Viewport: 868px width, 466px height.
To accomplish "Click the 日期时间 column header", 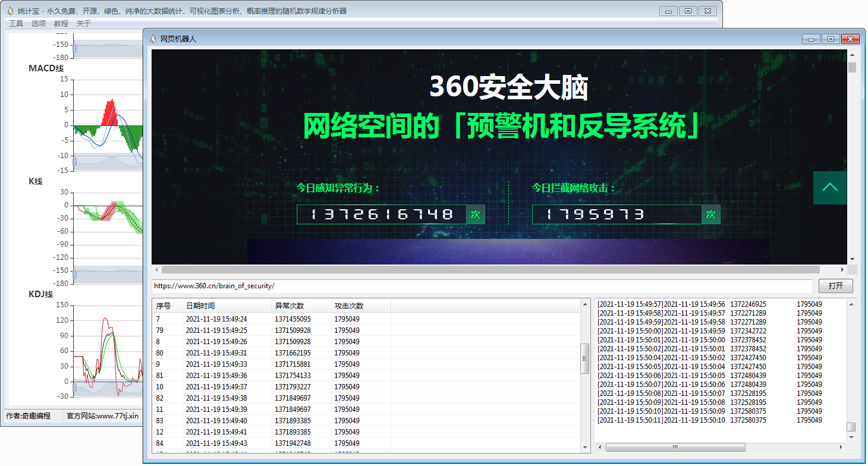I will click(x=227, y=306).
